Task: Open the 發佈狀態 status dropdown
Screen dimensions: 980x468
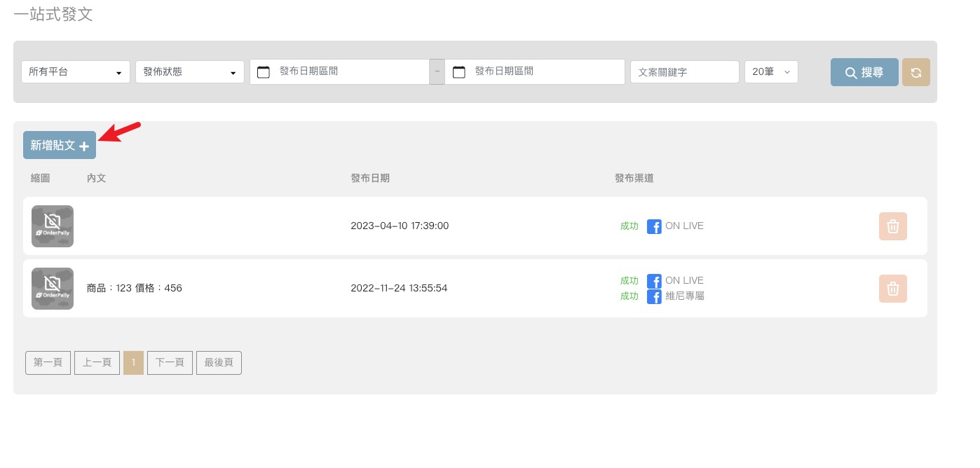Action: click(x=189, y=71)
